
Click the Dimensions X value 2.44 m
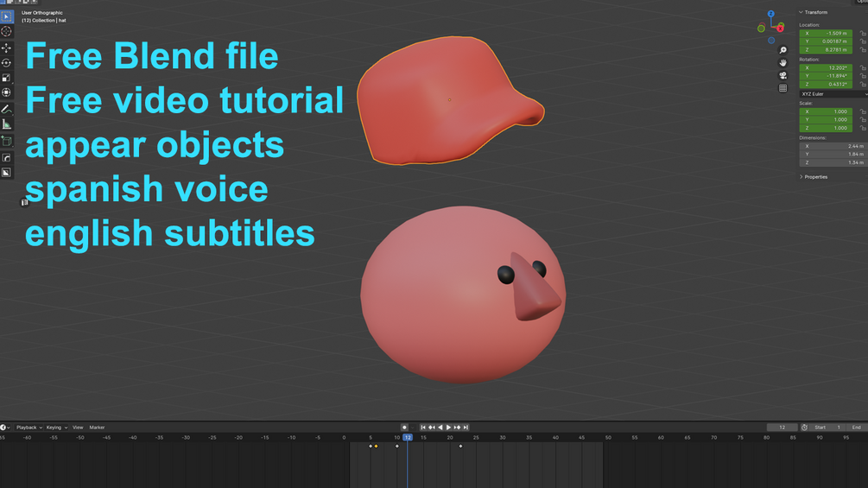pyautogui.click(x=833, y=146)
